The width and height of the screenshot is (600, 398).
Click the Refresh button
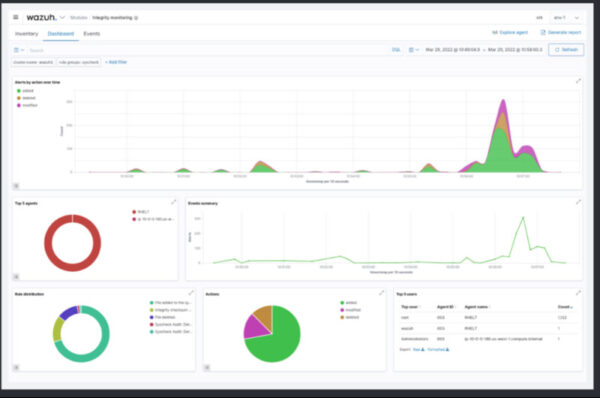pos(566,50)
